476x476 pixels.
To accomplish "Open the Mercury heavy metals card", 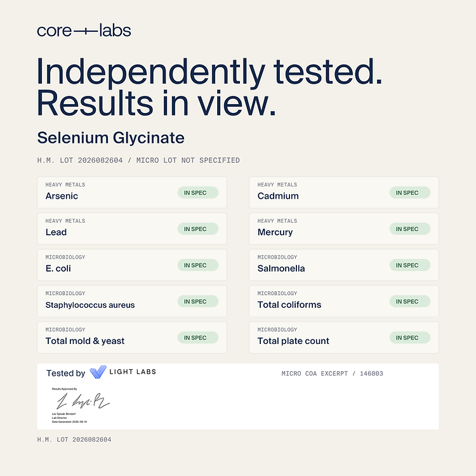I will point(343,228).
